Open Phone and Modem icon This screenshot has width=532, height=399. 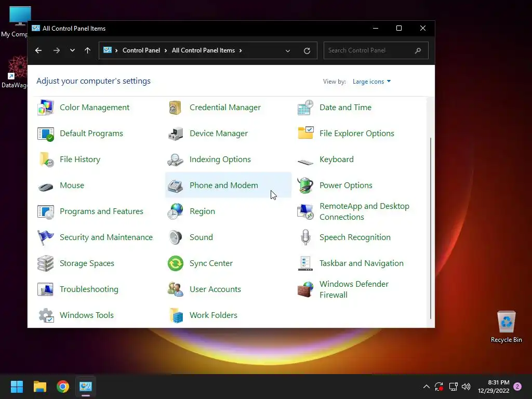(176, 185)
